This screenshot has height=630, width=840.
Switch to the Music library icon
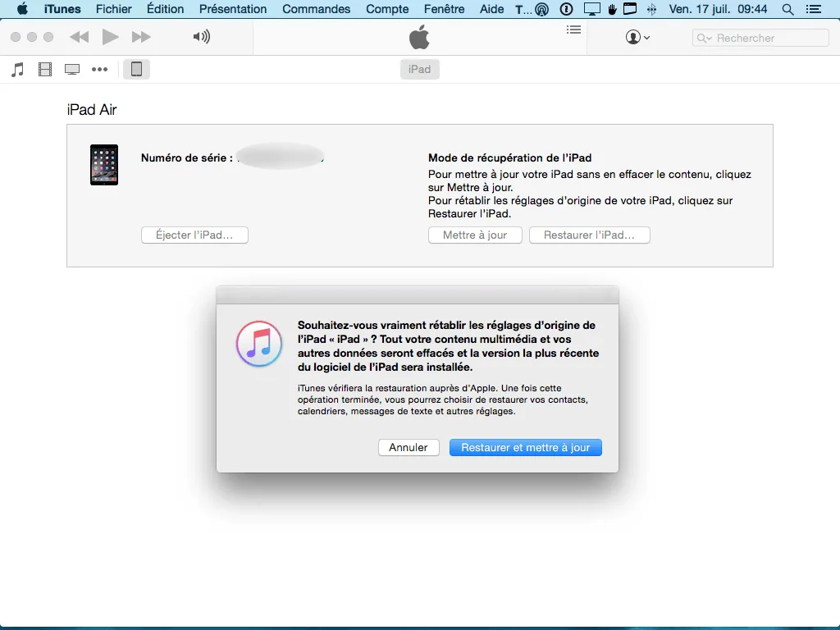[x=18, y=70]
